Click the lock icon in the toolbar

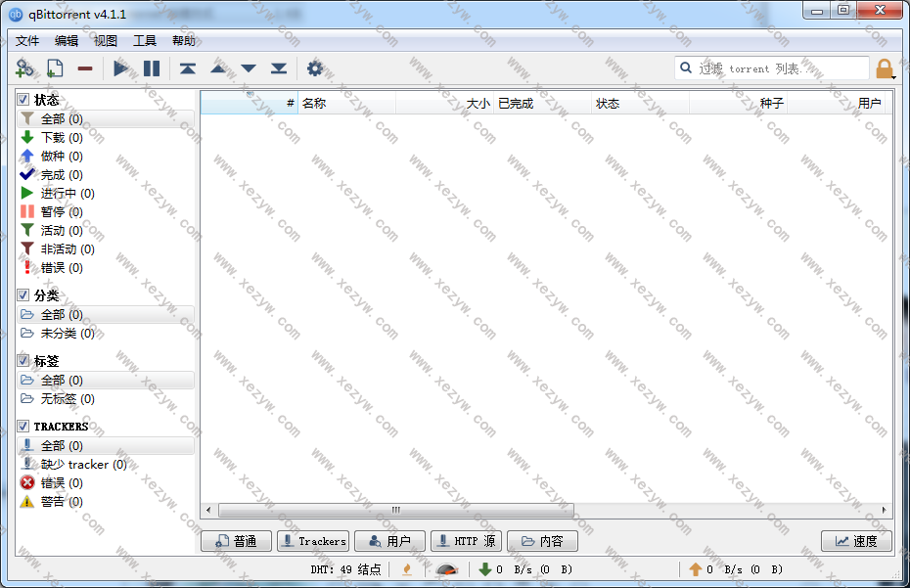tap(884, 68)
